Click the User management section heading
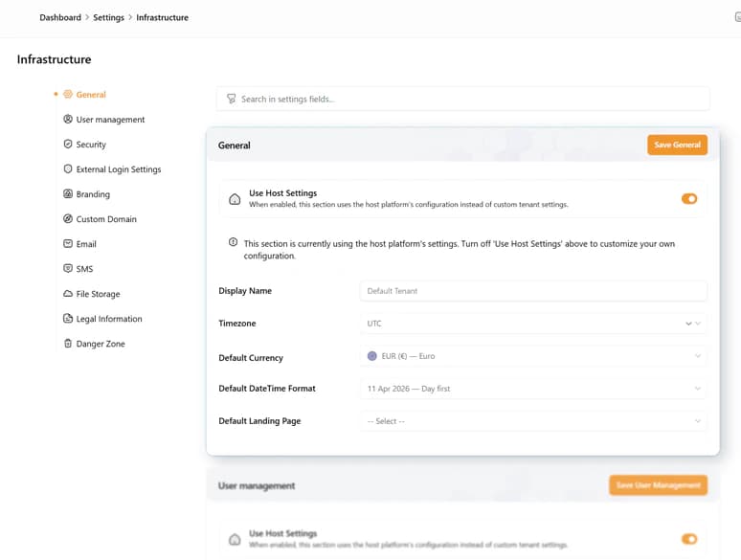Image resolution: width=741 pixels, height=560 pixels. point(257,485)
